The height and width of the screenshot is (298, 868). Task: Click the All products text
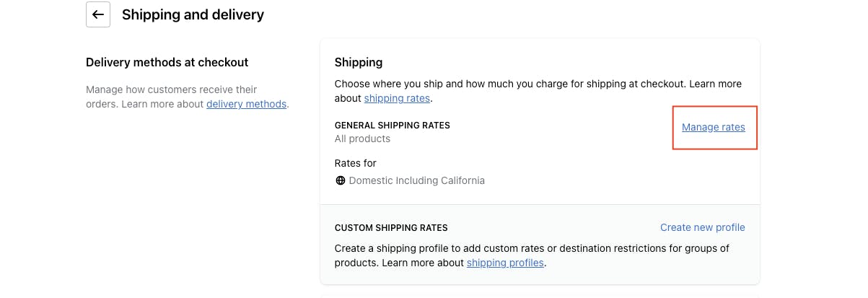(362, 139)
